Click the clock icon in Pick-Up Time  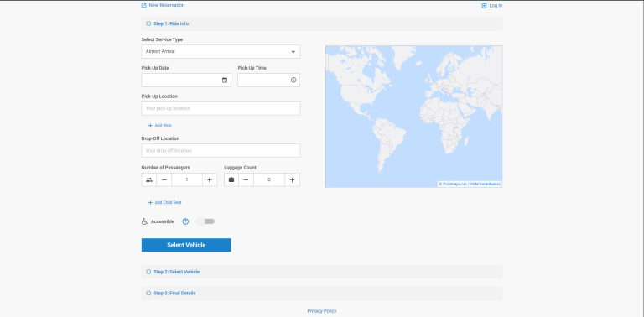tap(293, 80)
